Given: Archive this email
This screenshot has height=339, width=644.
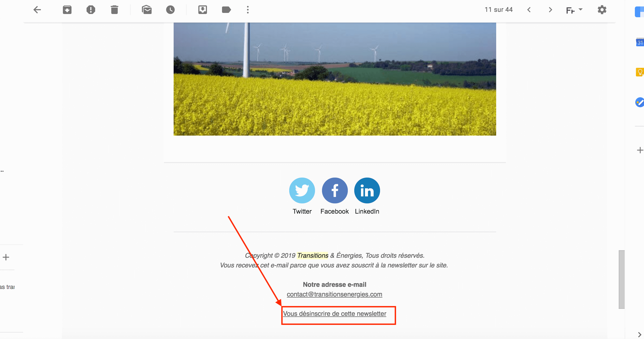Looking at the screenshot, I should click(x=67, y=10).
